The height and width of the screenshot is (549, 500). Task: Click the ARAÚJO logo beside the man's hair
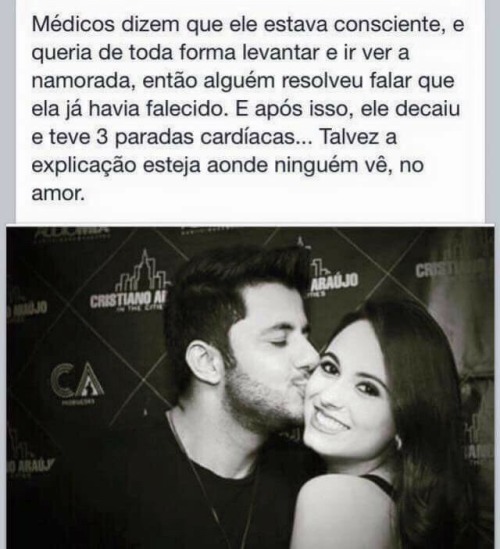click(x=335, y=282)
